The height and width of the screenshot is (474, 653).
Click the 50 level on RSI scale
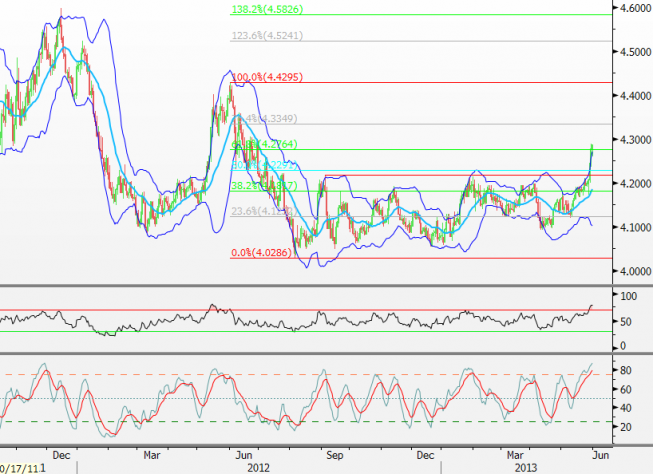tap(626, 321)
